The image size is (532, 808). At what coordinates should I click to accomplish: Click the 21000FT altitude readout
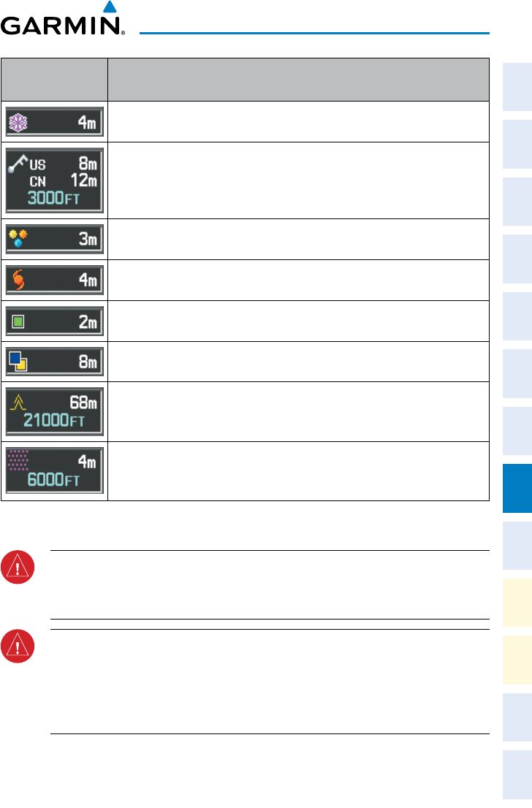[x=59, y=422]
